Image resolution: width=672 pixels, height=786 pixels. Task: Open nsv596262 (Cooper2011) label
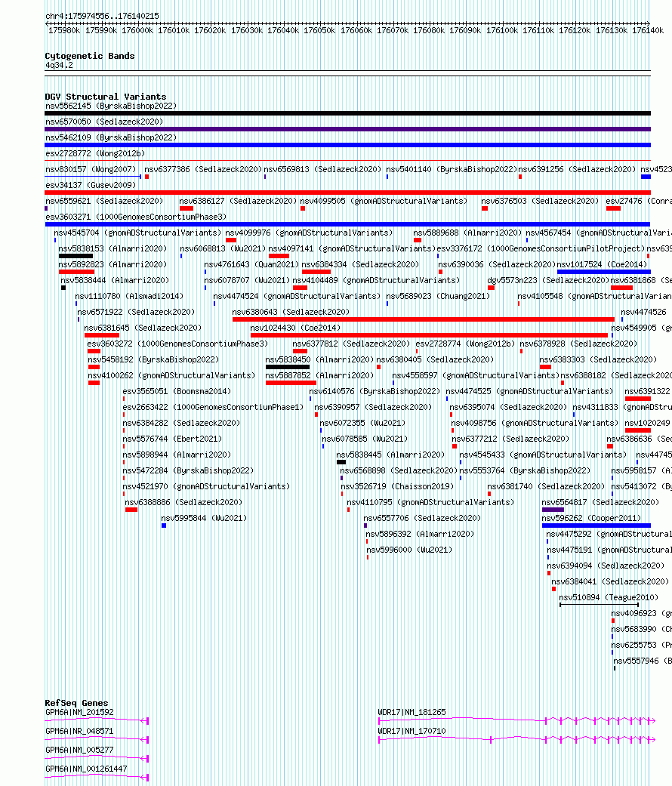click(591, 518)
